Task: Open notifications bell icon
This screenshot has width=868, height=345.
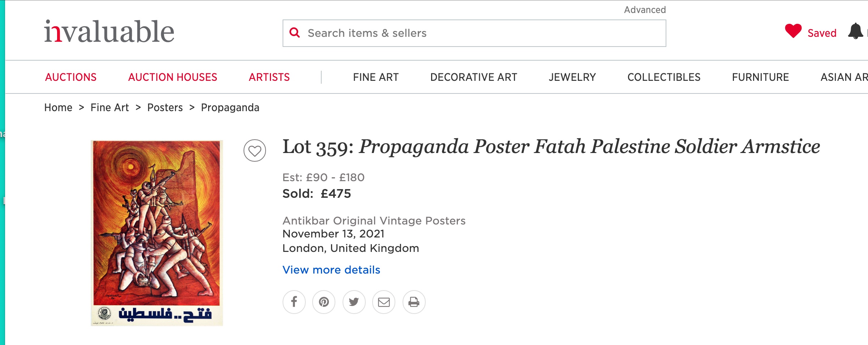Action: [855, 31]
